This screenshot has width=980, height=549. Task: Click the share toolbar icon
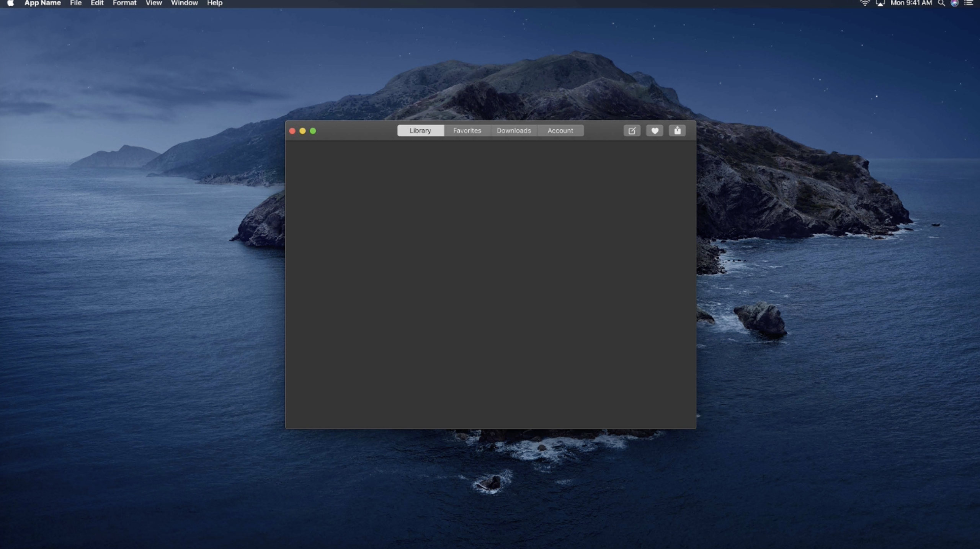click(677, 131)
